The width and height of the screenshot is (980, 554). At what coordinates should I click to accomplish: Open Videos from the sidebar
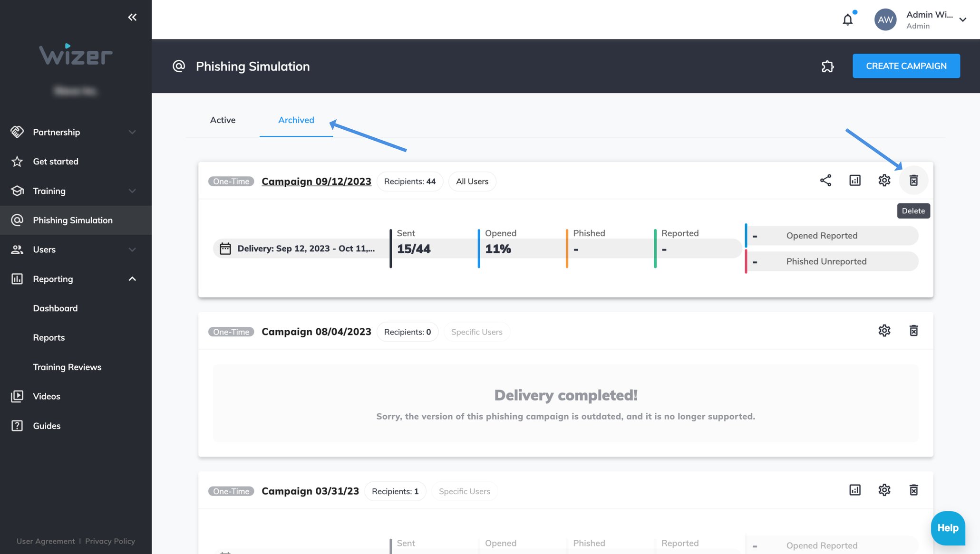tap(46, 396)
